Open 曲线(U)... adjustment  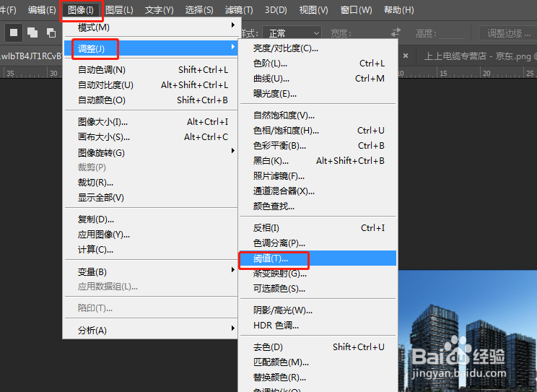[x=318, y=79]
